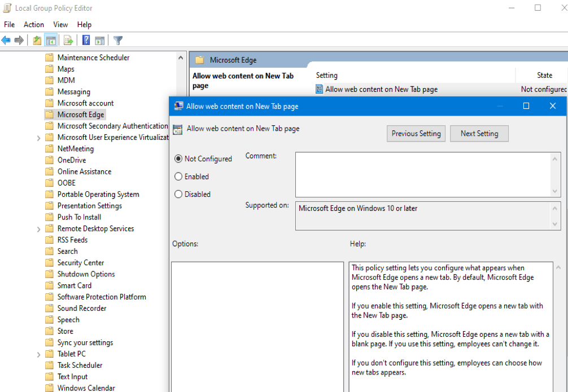Click the Back arrow toolbar icon

point(6,40)
